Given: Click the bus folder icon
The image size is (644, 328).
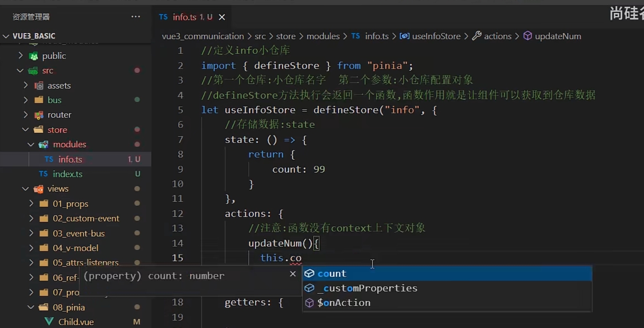Looking at the screenshot, I should 39,100.
